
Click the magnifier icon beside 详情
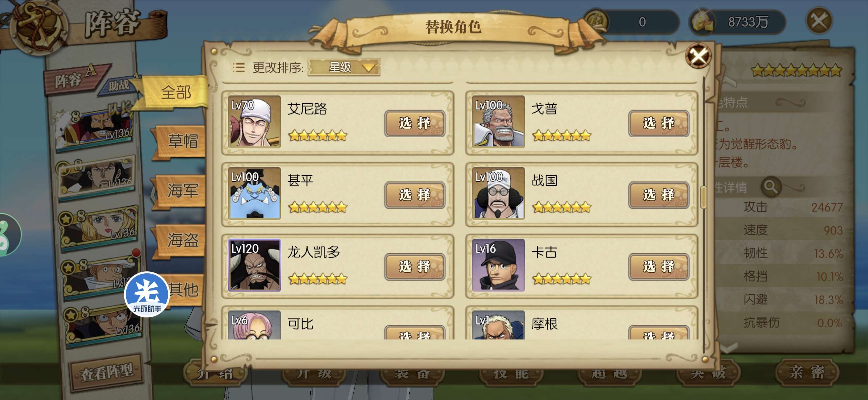[x=771, y=187]
